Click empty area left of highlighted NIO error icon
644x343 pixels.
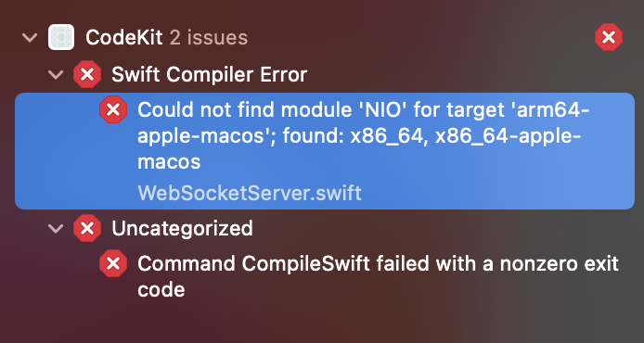tap(57, 151)
